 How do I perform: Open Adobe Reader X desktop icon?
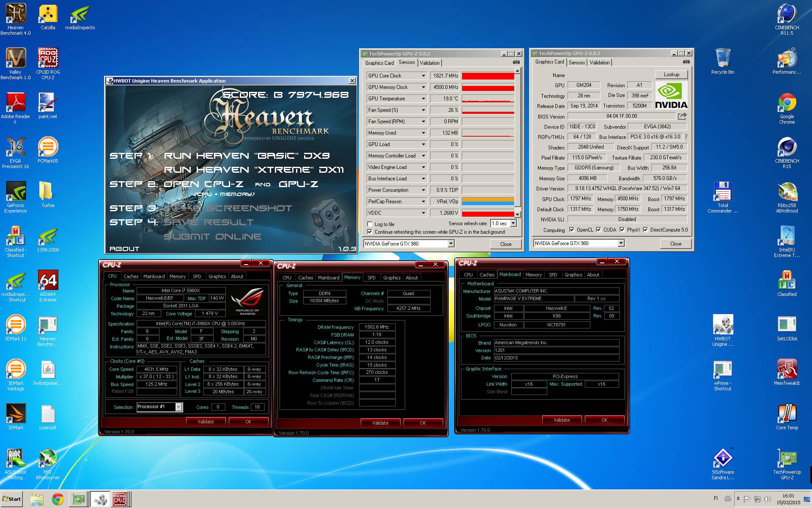tap(16, 108)
